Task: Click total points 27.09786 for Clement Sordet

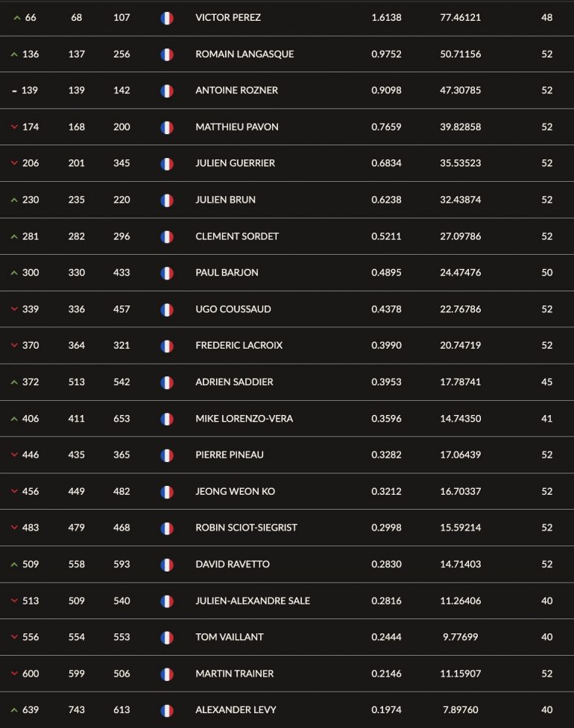Action: pyautogui.click(x=460, y=236)
